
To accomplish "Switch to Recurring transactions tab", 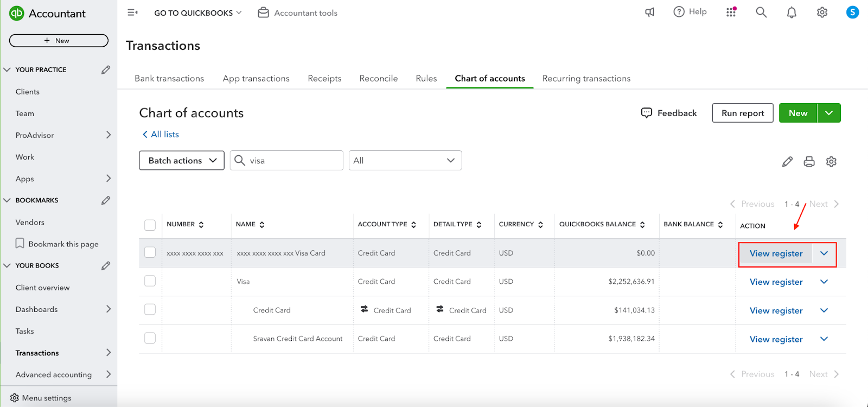I will coord(586,78).
